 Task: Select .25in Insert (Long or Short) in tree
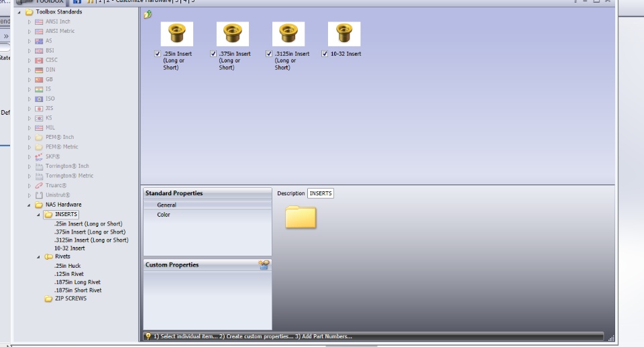point(89,224)
